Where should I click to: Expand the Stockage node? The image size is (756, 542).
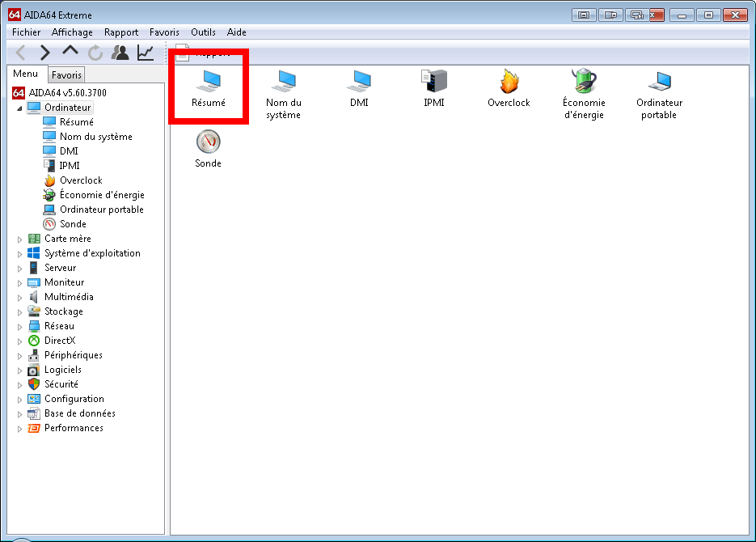coord(19,312)
